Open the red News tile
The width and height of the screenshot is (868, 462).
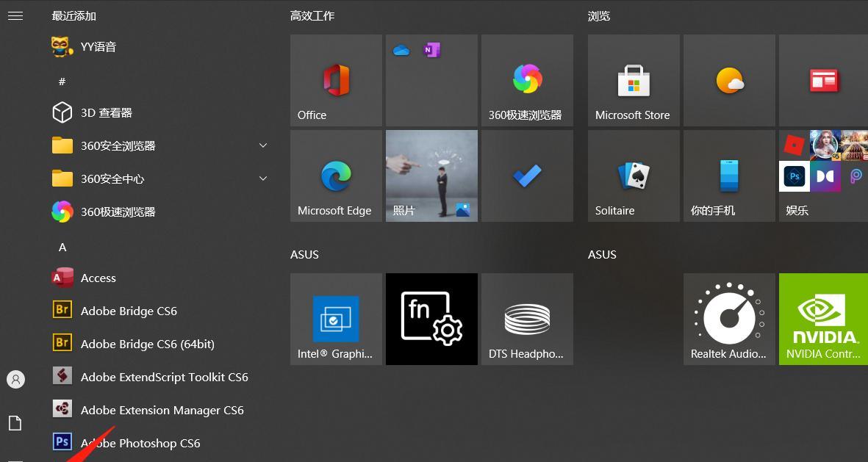[x=824, y=80]
